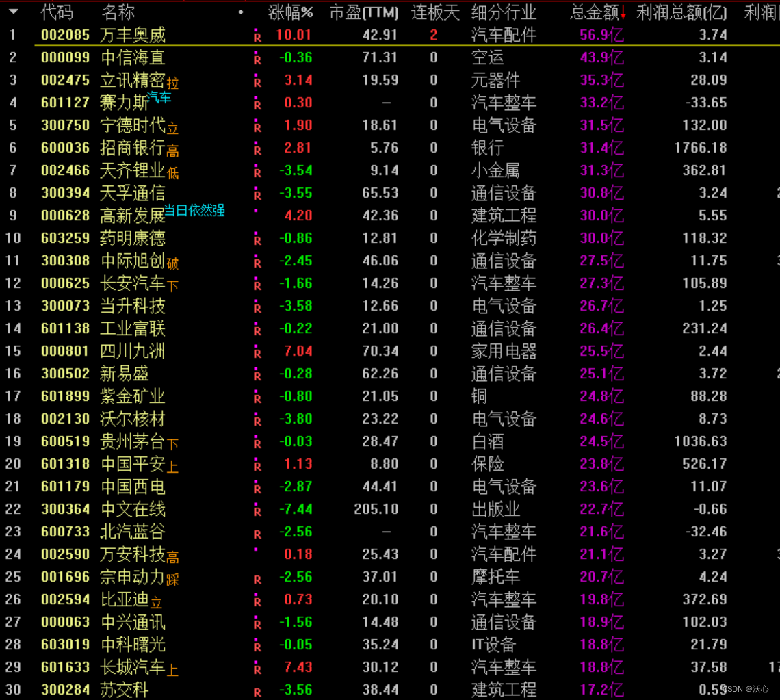Screen dimensions: 780x700
Task: Select stock name 中兴通讯
Action: [x=132, y=623]
